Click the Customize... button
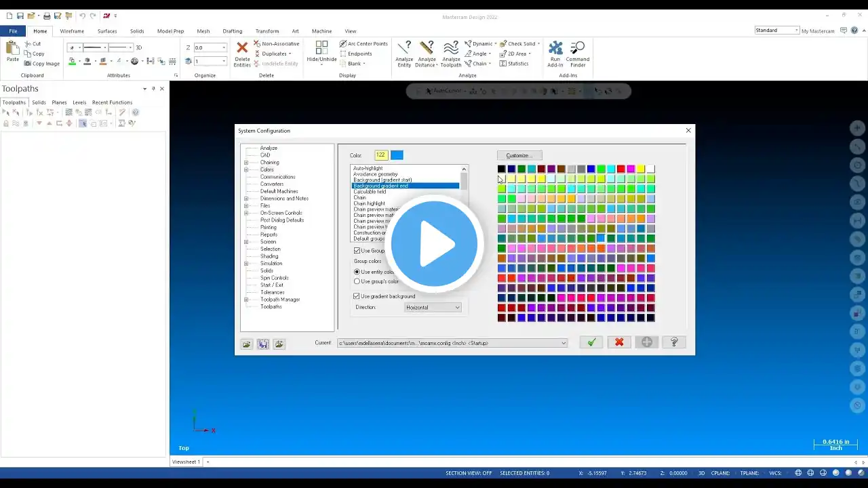 [519, 155]
